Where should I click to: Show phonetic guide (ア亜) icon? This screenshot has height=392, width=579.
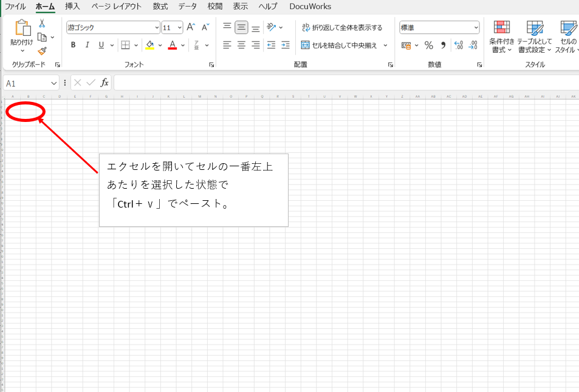point(196,45)
